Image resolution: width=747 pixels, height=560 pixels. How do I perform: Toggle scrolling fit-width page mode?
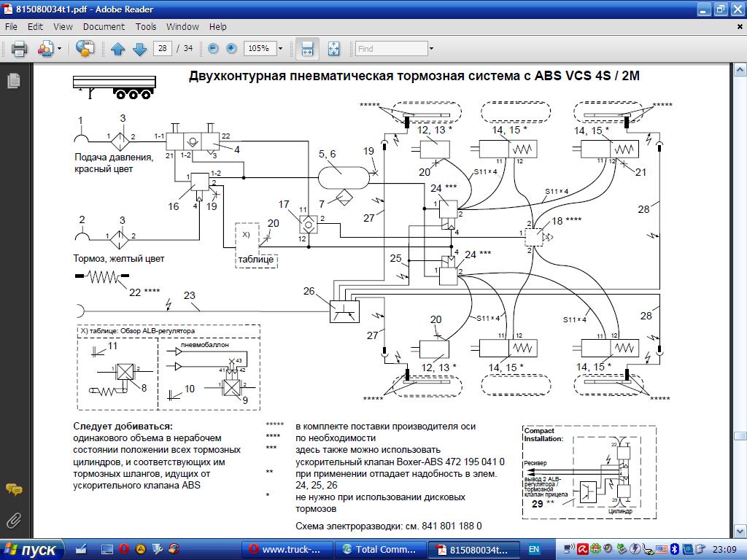pyautogui.click(x=307, y=49)
